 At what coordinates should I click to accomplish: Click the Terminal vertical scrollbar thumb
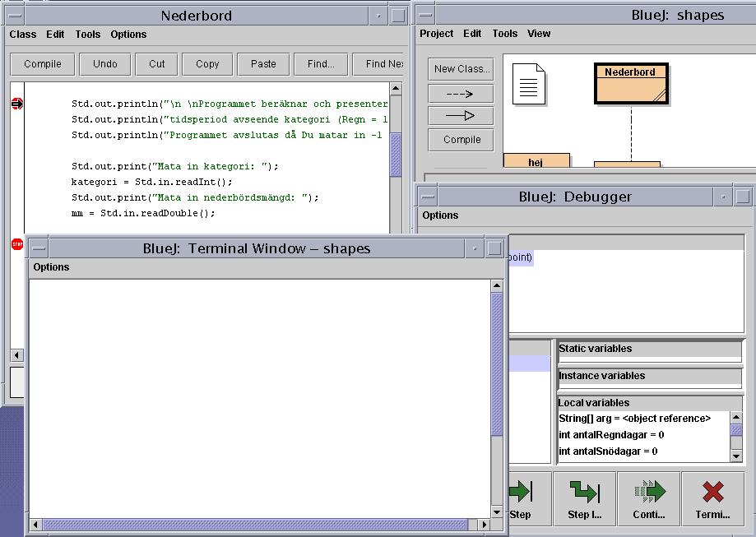click(x=497, y=364)
